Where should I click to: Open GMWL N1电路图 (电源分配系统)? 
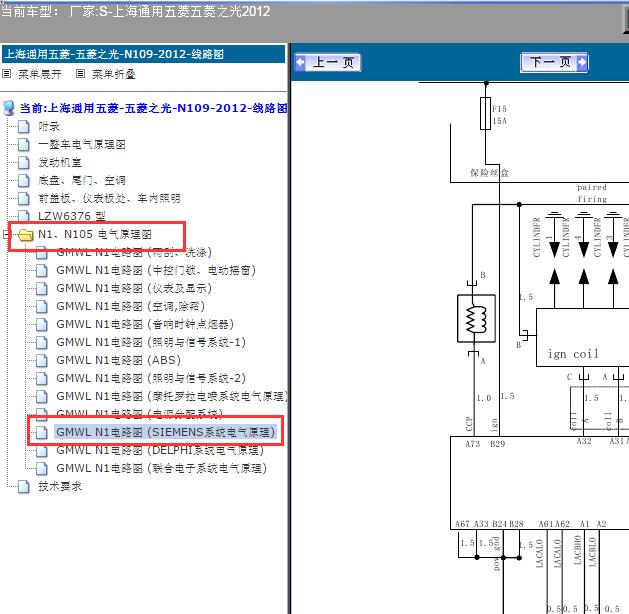point(139,413)
